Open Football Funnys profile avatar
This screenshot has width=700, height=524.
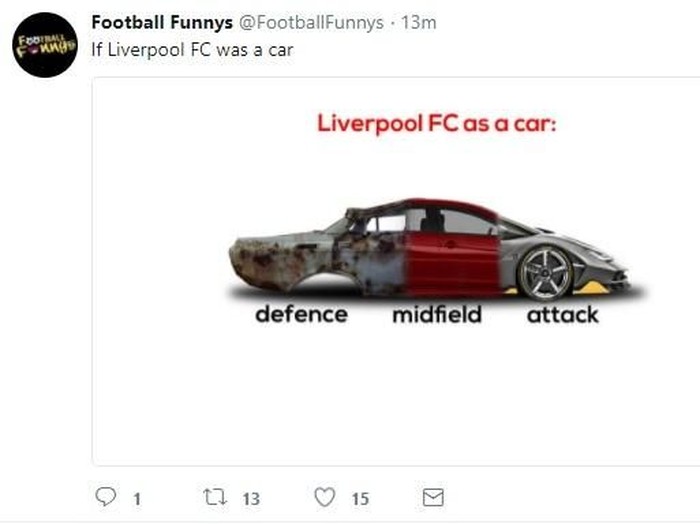(x=45, y=45)
